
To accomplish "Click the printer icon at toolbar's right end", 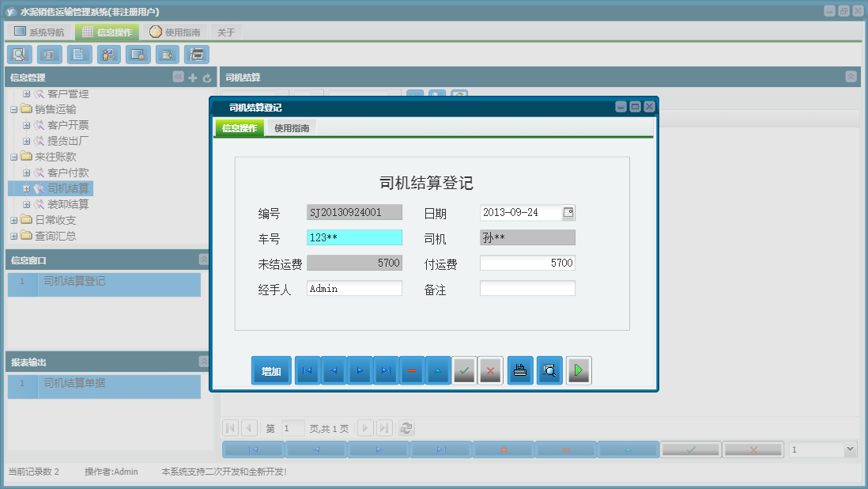I will 196,54.
